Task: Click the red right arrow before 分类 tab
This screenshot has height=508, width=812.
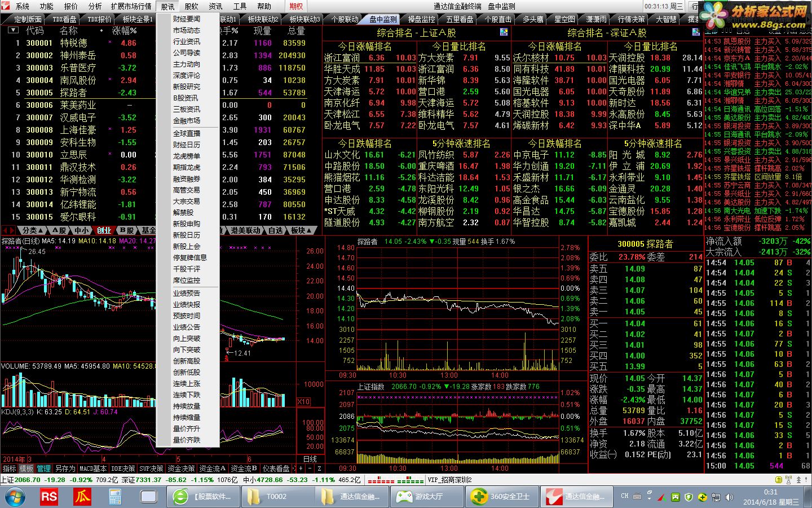Action: point(13,230)
